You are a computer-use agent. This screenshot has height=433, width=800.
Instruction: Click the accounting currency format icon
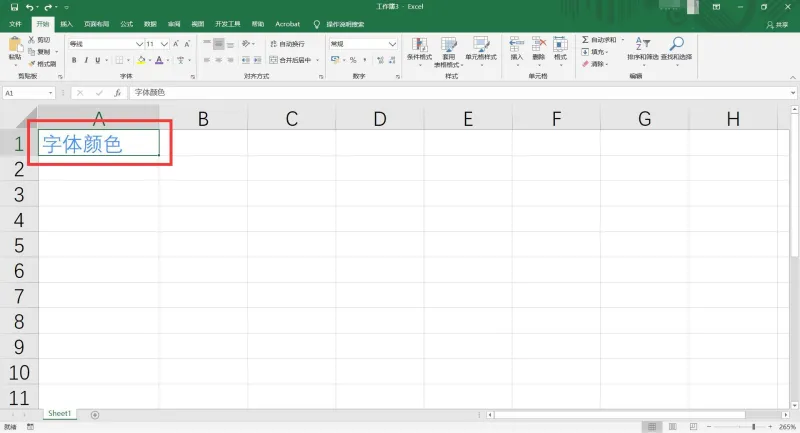(x=335, y=60)
